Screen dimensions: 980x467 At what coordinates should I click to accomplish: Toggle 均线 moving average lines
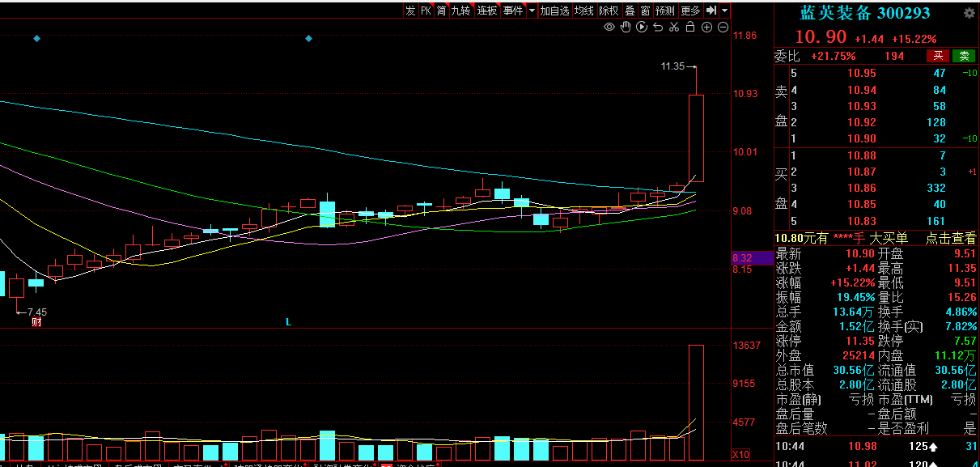pos(584,11)
